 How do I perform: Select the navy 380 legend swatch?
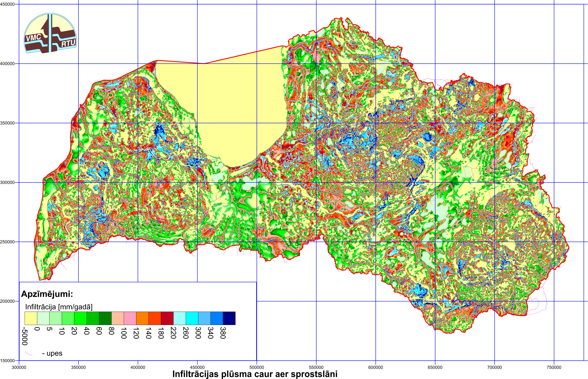tap(229, 318)
